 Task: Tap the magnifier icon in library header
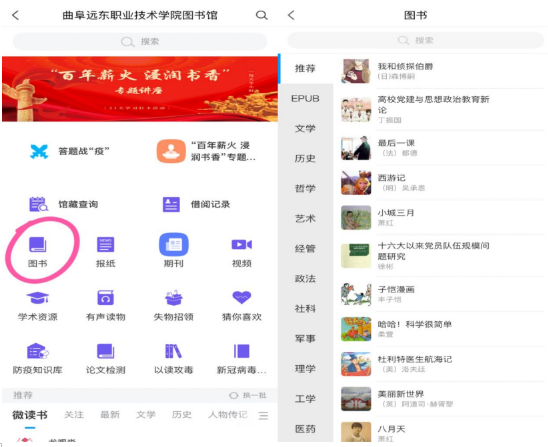261,15
